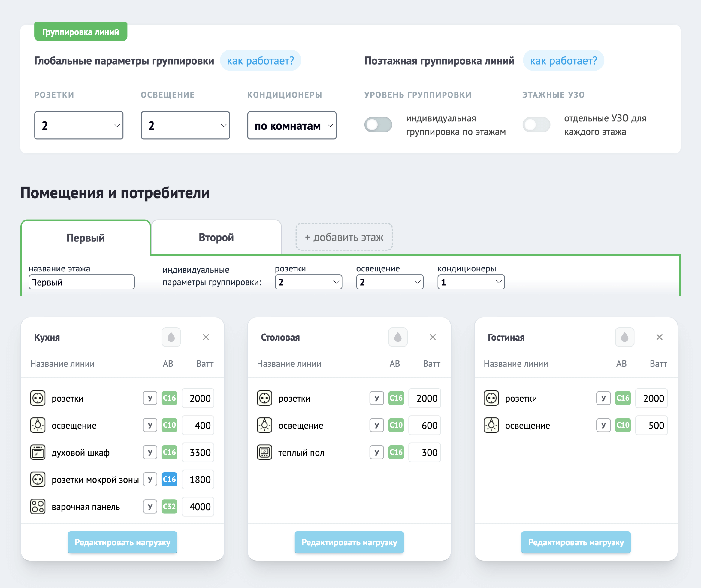Click socket icon for Кухня розетки line
The image size is (701, 588).
(38, 398)
